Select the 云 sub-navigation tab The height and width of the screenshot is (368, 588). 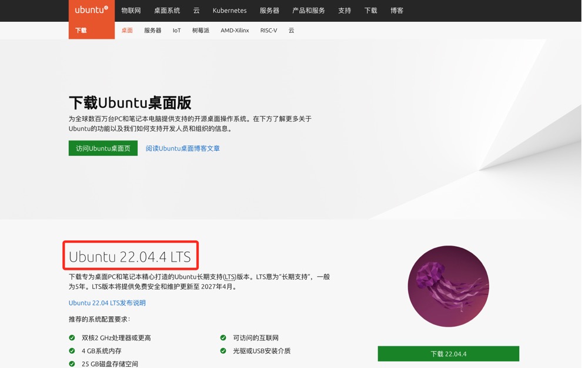click(292, 31)
